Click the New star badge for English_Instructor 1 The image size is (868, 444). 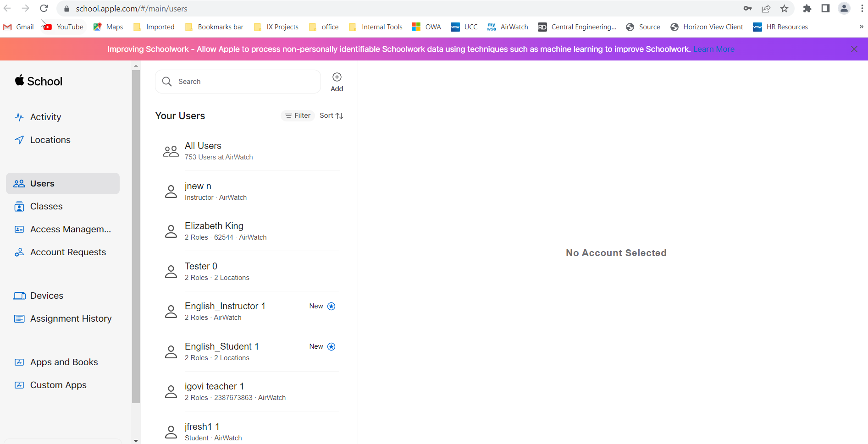[x=332, y=306]
